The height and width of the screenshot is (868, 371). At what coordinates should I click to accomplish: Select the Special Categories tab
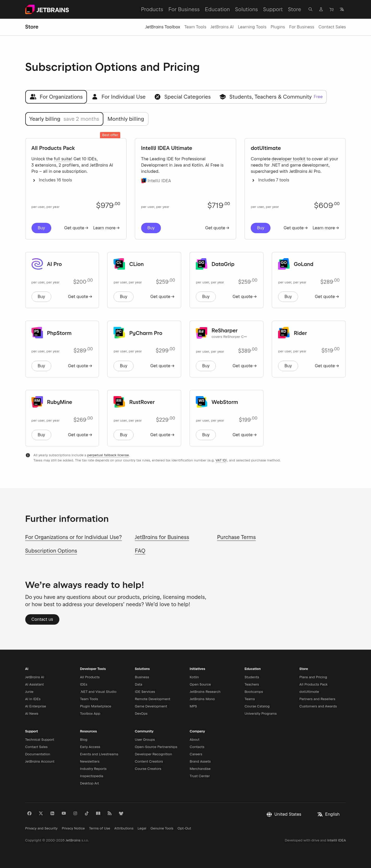click(183, 97)
